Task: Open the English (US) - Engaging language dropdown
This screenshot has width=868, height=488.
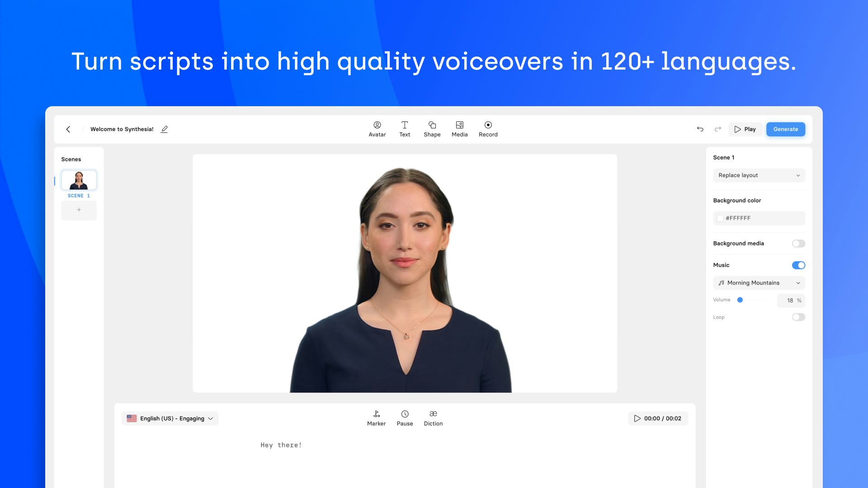Action: tap(170, 418)
